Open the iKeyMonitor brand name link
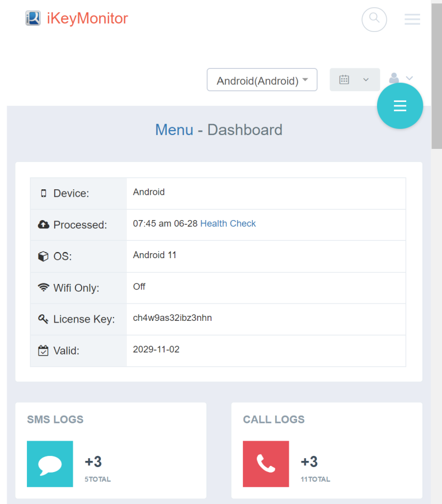Viewport: 442px width, 504px height. click(87, 18)
